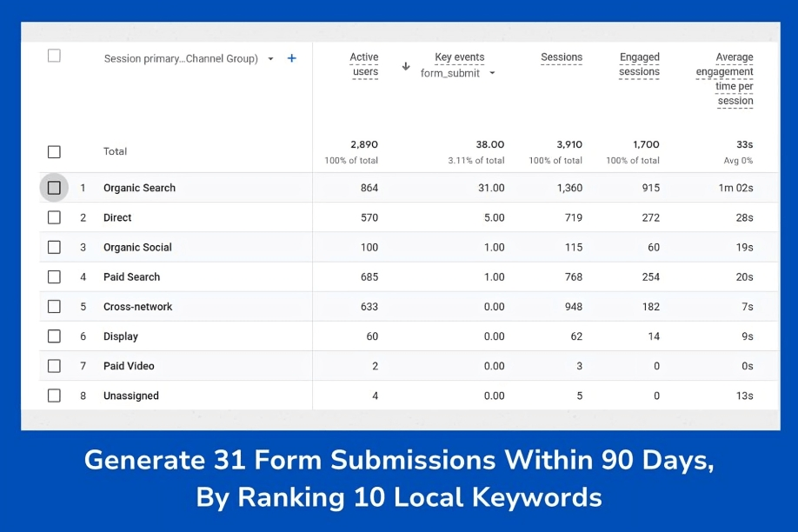Select the Direct row checkbox
Viewport: 798px width, 532px height.
click(x=54, y=217)
